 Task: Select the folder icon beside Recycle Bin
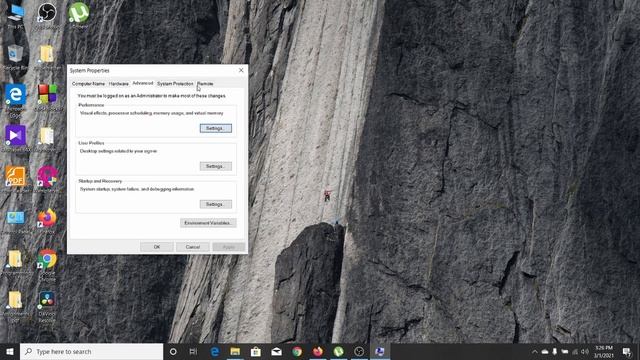(47, 57)
